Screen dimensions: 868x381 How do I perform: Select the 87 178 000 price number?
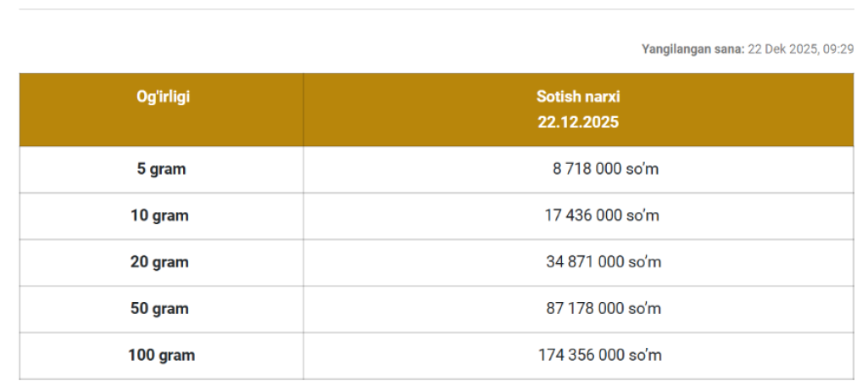(585, 308)
